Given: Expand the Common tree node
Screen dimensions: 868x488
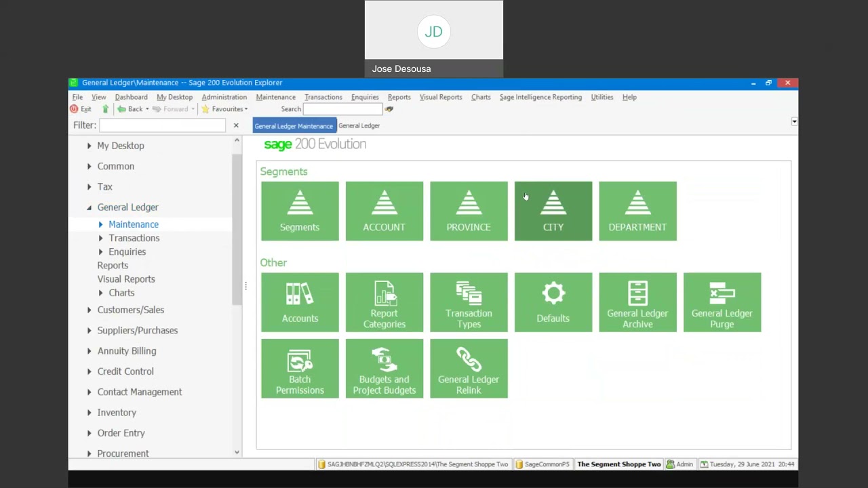Looking at the screenshot, I should coord(89,166).
